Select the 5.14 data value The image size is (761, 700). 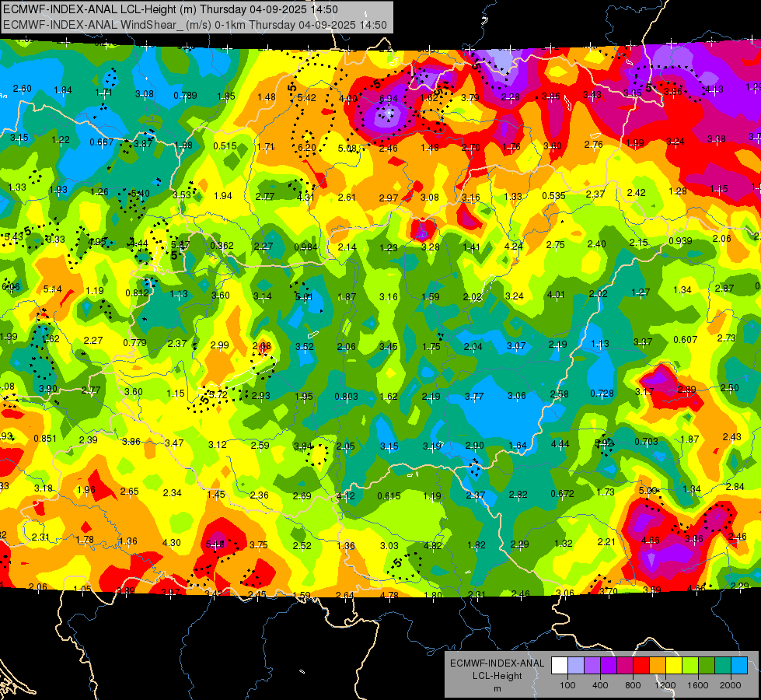tap(52, 289)
